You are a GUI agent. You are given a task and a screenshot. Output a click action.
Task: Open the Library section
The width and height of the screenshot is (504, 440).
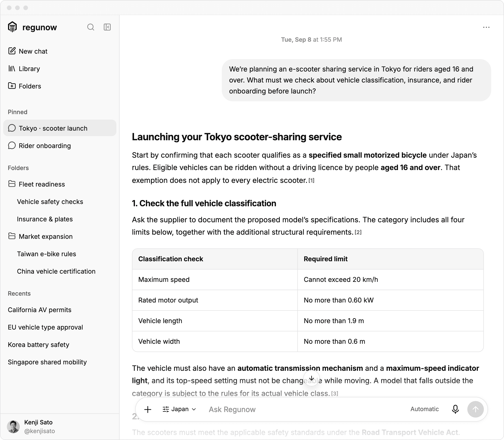point(60,69)
